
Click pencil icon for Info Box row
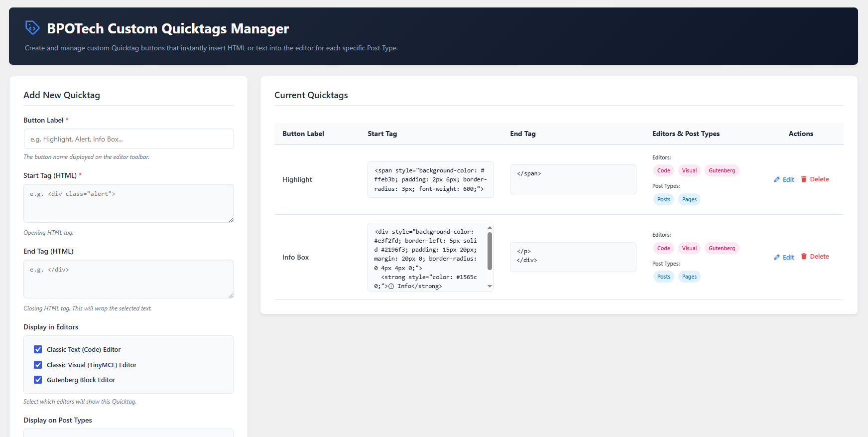pos(777,257)
